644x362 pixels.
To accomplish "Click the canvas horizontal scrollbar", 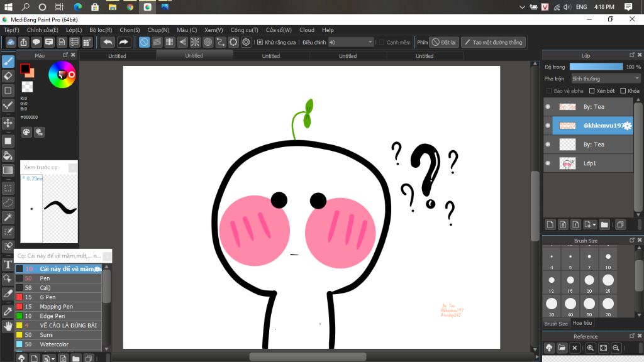I will pyautogui.click(x=308, y=357).
